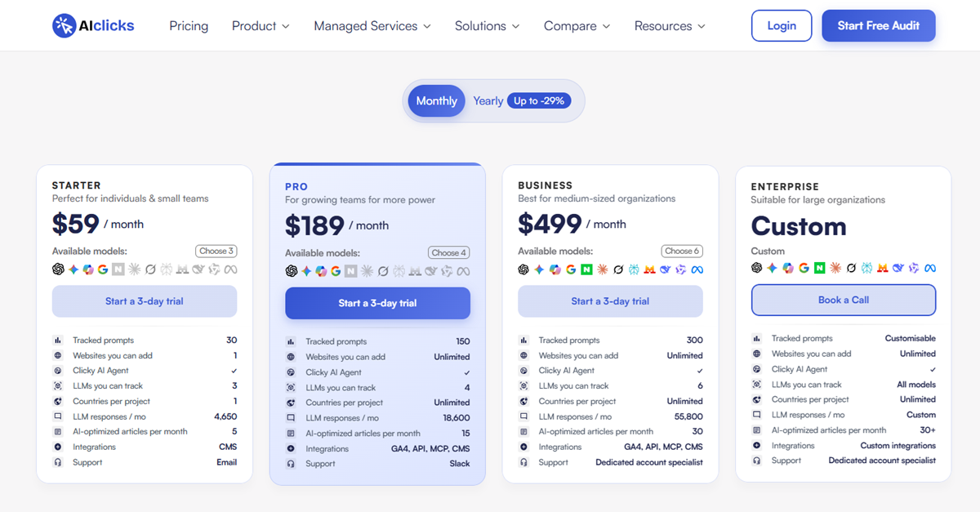This screenshot has height=512, width=980.
Task: Click the $59 price text
Action: [x=76, y=224]
